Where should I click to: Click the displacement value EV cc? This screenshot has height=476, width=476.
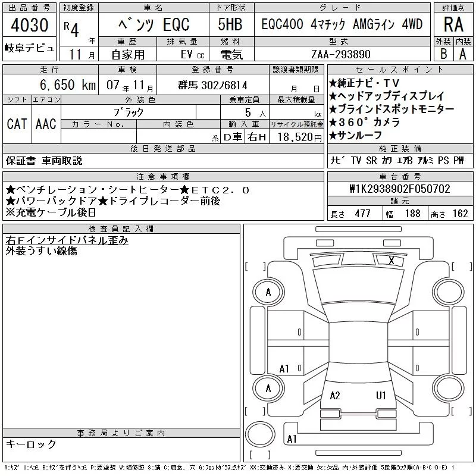192,55
